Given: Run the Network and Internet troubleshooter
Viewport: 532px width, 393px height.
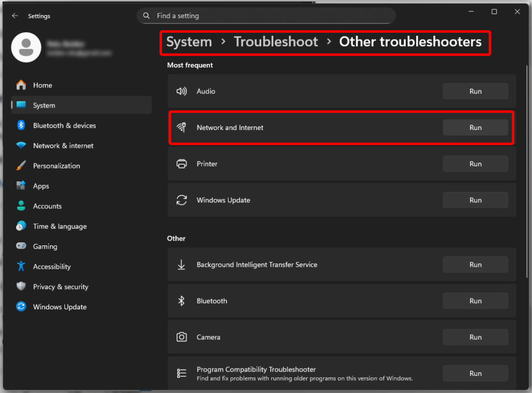Looking at the screenshot, I should (475, 127).
